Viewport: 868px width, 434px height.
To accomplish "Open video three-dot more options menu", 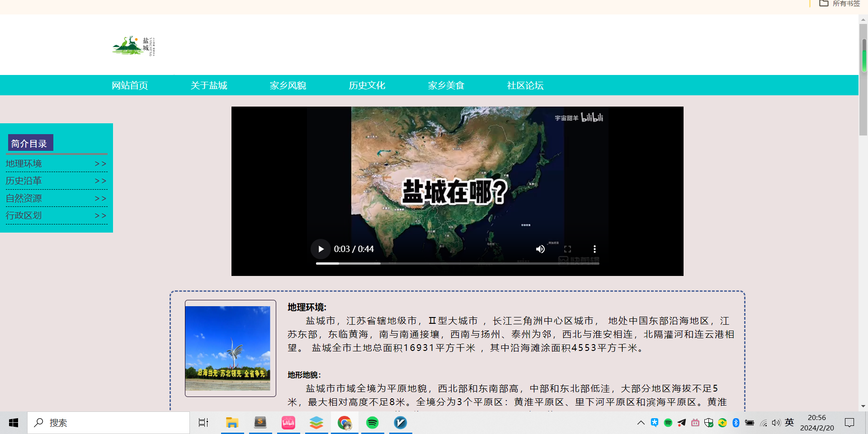I will pyautogui.click(x=594, y=249).
